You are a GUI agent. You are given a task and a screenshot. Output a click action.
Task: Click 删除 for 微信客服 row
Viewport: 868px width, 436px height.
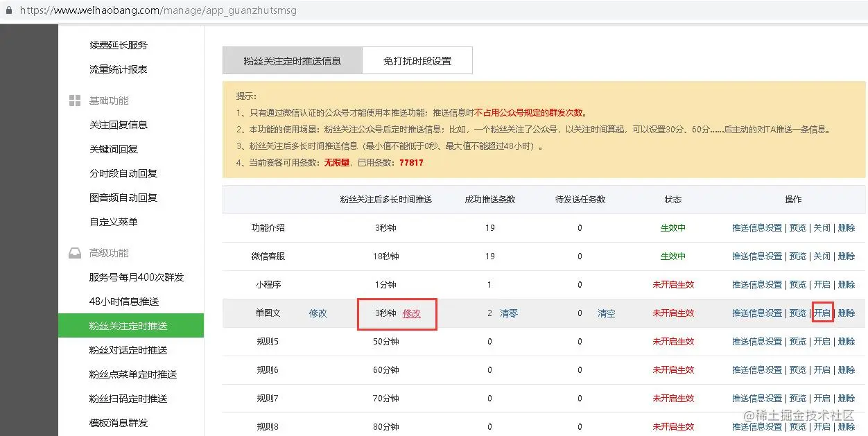[x=847, y=256]
